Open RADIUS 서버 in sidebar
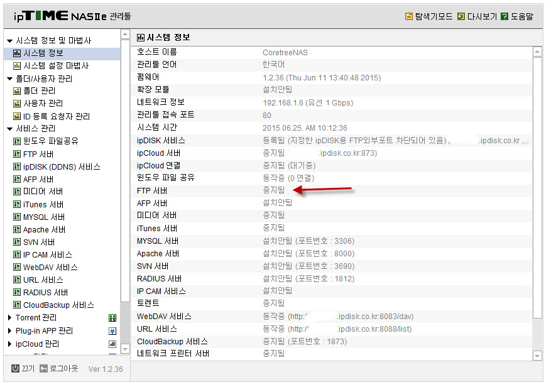556x392 pixels. 45,293
